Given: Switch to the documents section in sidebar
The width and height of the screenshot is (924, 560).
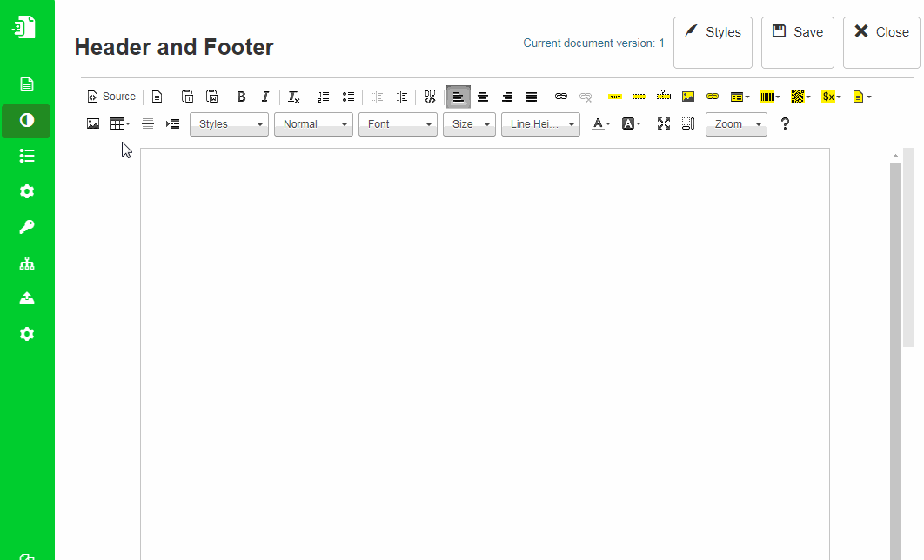Looking at the screenshot, I should click(x=26, y=83).
